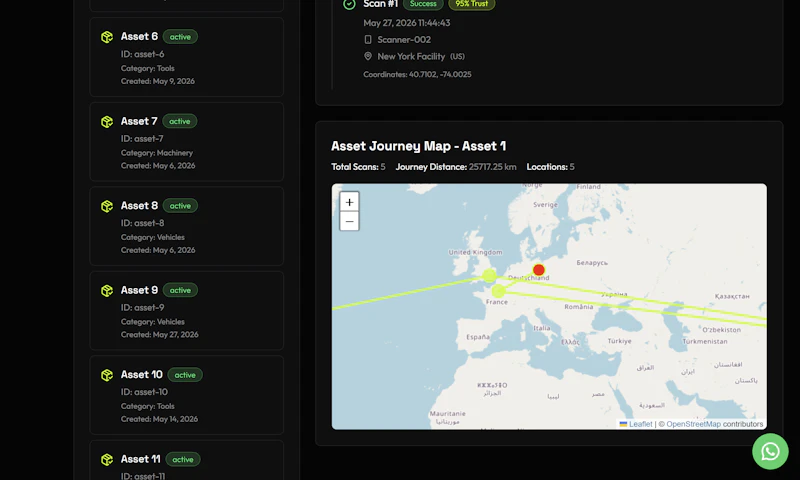The image size is (800, 480).
Task: Click the active badge on Asset 10
Action: (x=185, y=375)
